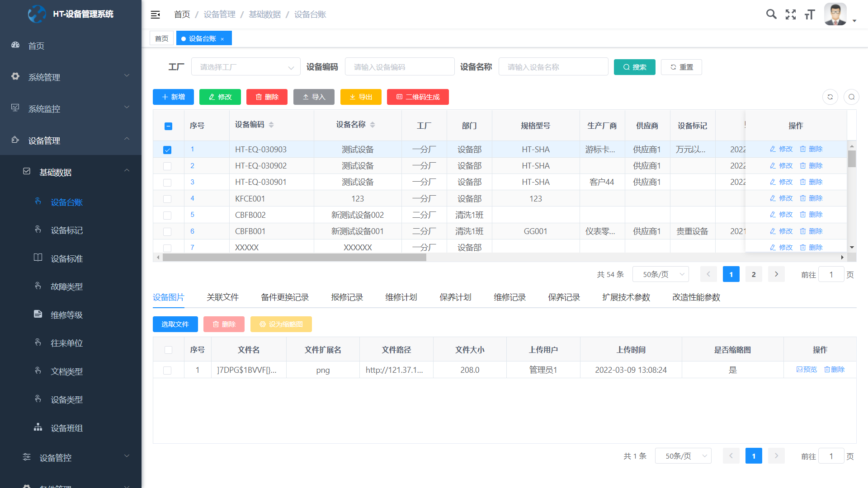868x488 pixels.
Task: Check the checkbox for row HT-EQ-030902
Action: coord(167,166)
